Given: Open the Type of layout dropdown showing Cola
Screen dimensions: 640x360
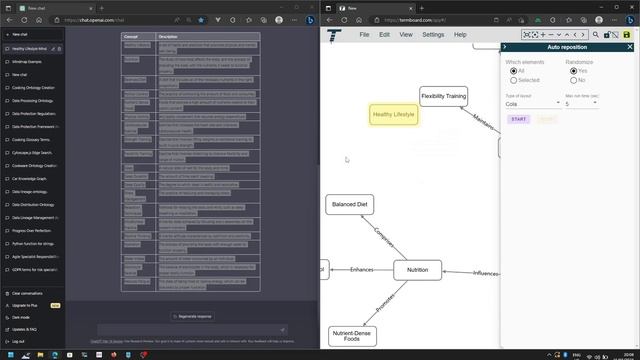Looking at the screenshot, I should tap(533, 104).
